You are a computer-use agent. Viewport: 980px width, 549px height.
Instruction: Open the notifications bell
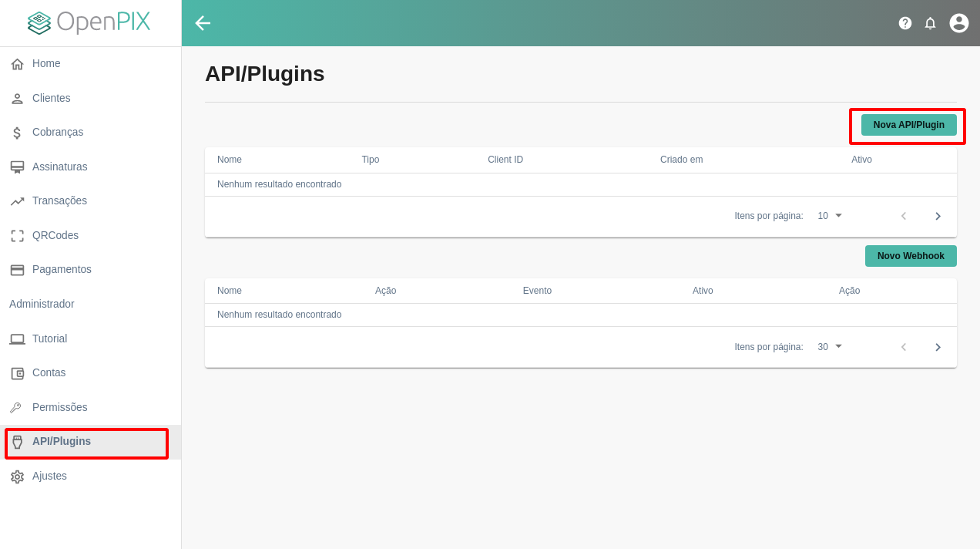(x=930, y=23)
